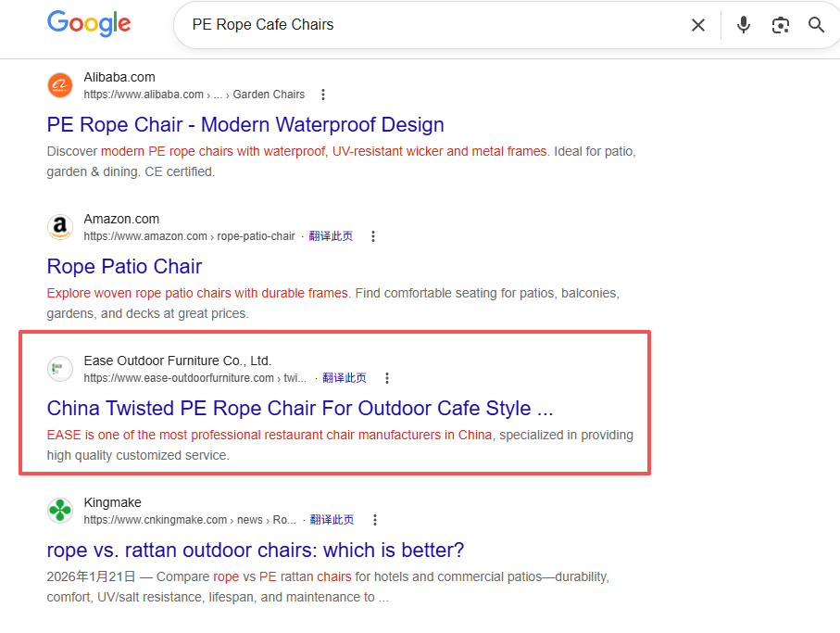Clear the search query with X icon
The height and width of the screenshot is (633, 840).
[698, 25]
